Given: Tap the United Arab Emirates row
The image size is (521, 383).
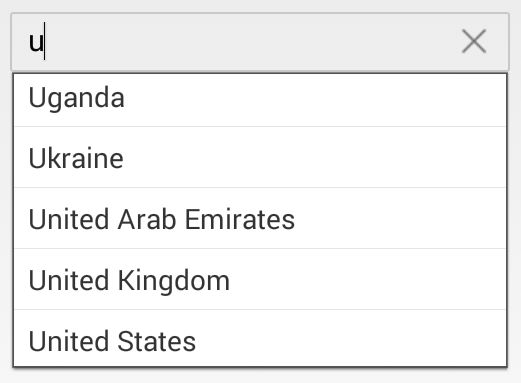Looking at the screenshot, I should pyautogui.click(x=260, y=218).
